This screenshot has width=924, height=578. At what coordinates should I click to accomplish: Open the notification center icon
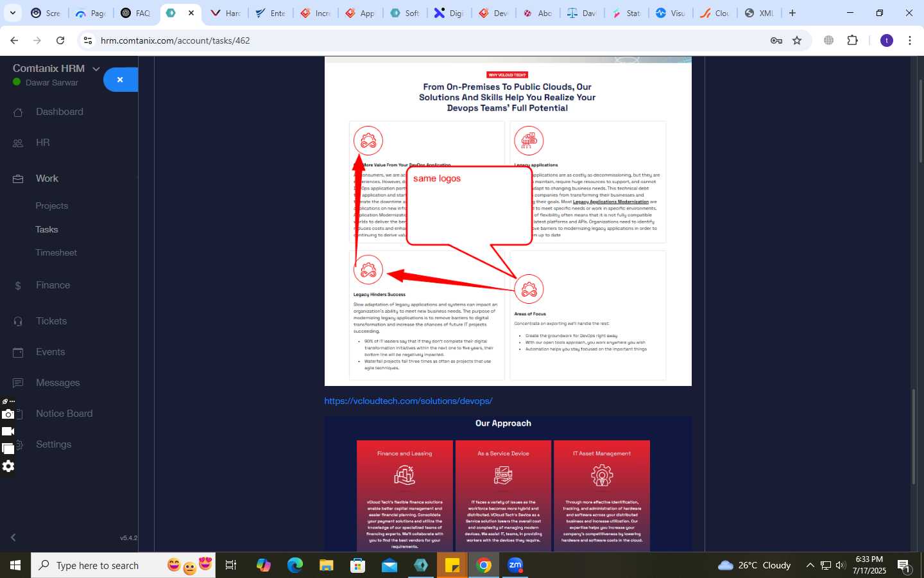[904, 566]
